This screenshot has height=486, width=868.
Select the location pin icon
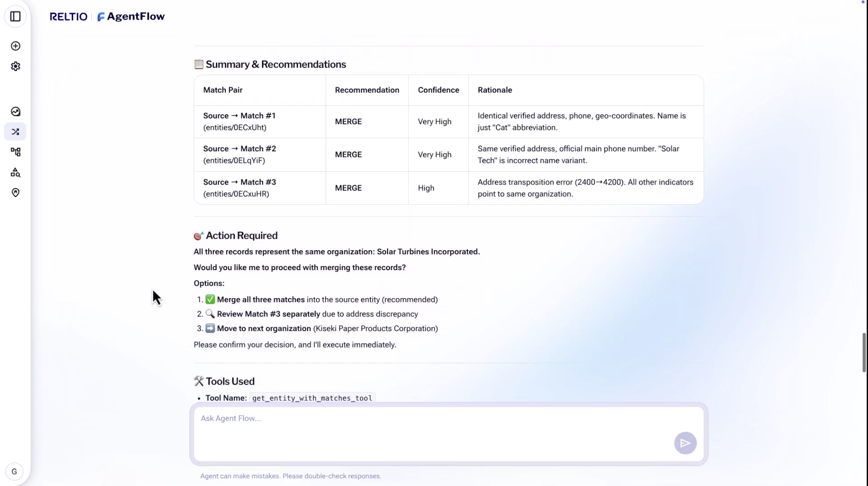[x=15, y=193]
